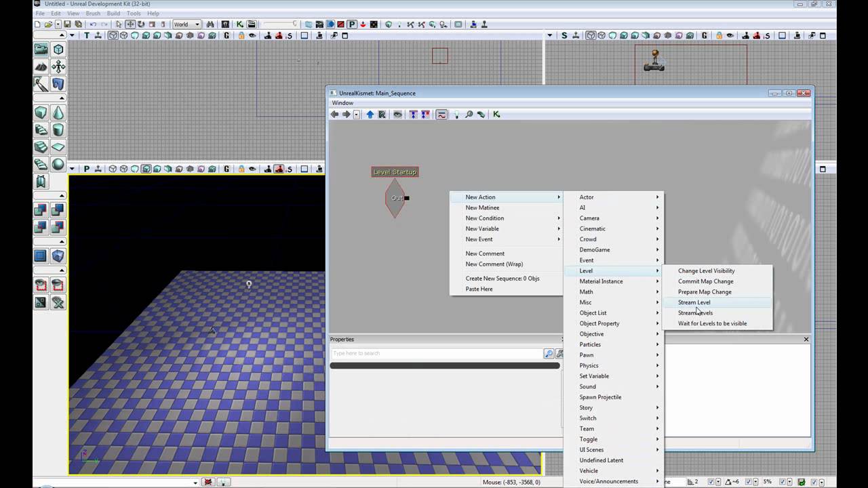This screenshot has width=868, height=488.
Task: Click Undefined Latent action entry
Action: (613, 460)
